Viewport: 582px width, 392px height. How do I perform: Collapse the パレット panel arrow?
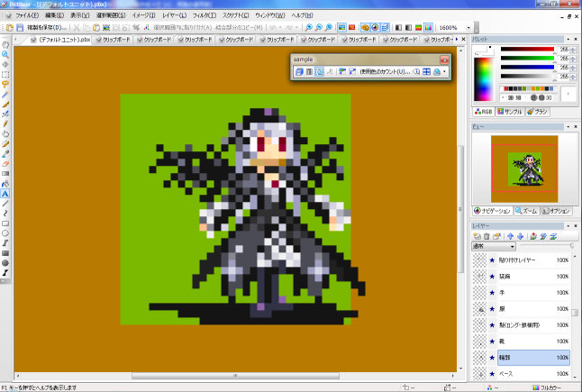(x=568, y=39)
